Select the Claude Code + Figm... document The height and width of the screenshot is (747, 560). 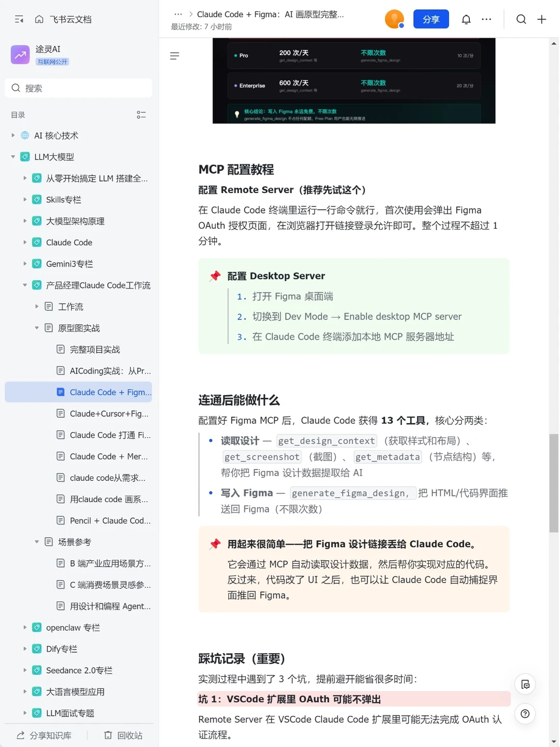point(78,392)
